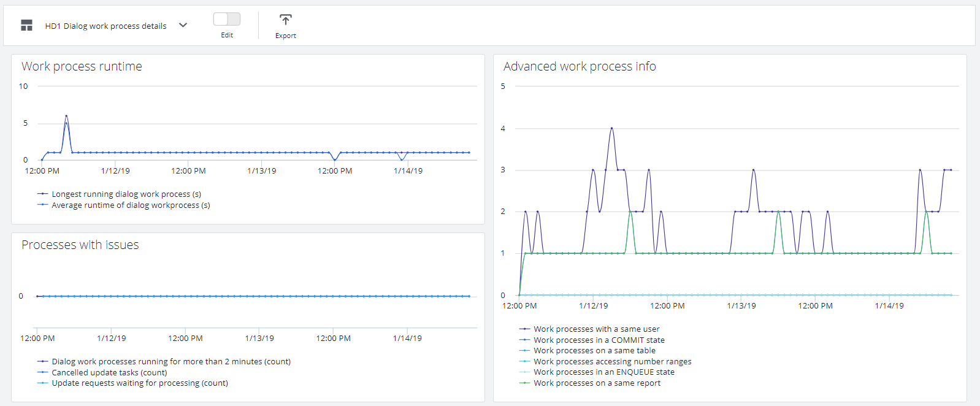Screen dimensions: 980x406
Task: Click the peak at 4 in advanced info chart
Action: (611, 128)
